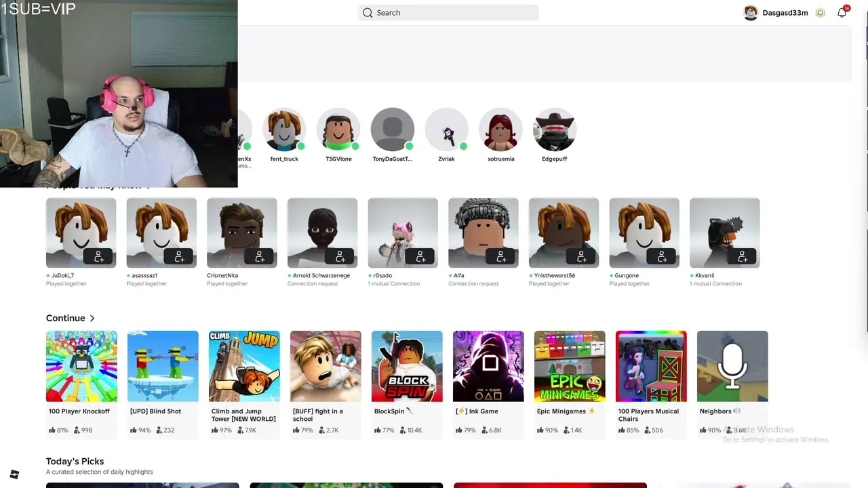The height and width of the screenshot is (488, 868).
Task: Add CrismetNita as connection
Action: (260, 257)
